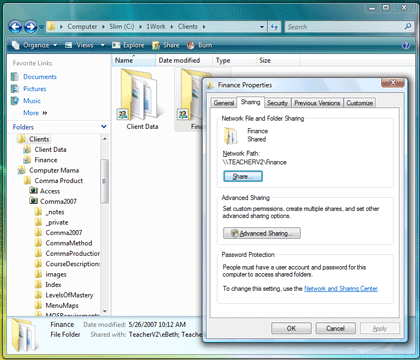Sort by Type column header
Image resolution: width=420 pixels, height=360 pixels.
234,60
